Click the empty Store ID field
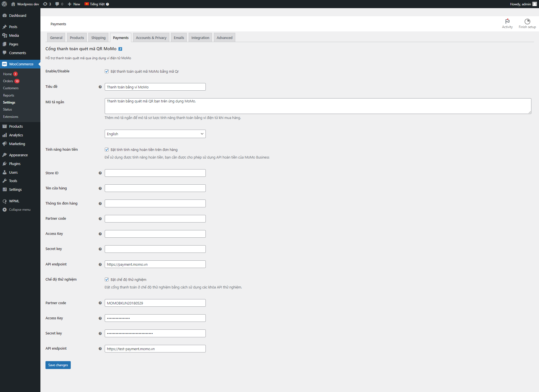The width and height of the screenshot is (539, 392). (x=155, y=173)
